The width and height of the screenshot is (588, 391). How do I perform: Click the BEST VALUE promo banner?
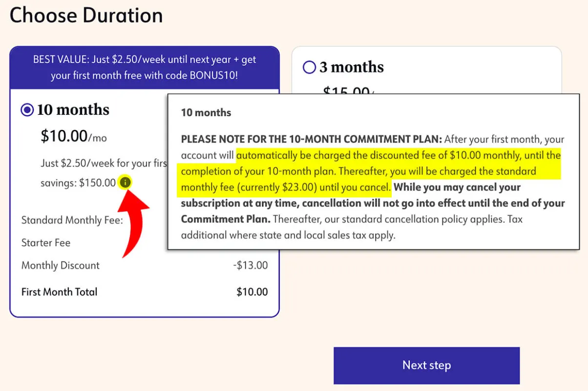point(145,67)
